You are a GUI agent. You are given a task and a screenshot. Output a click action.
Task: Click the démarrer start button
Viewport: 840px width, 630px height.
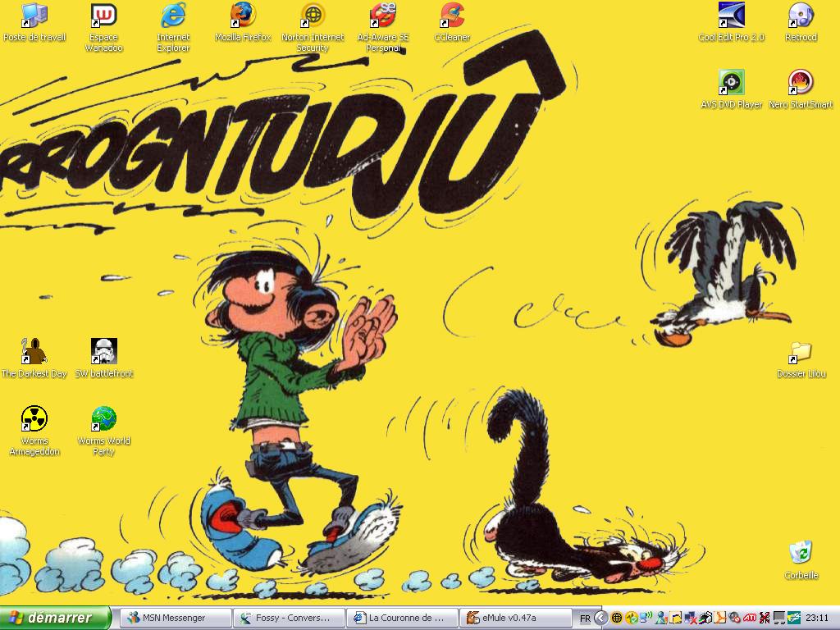point(56,618)
